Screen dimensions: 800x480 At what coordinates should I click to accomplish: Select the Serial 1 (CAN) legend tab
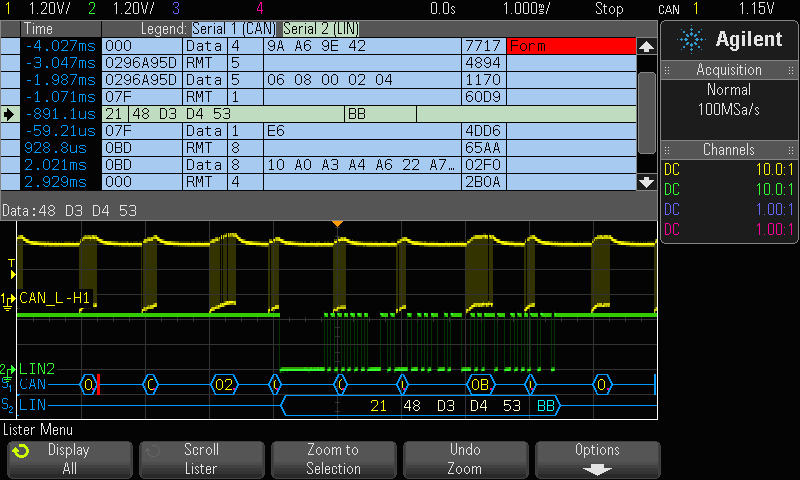click(x=234, y=28)
